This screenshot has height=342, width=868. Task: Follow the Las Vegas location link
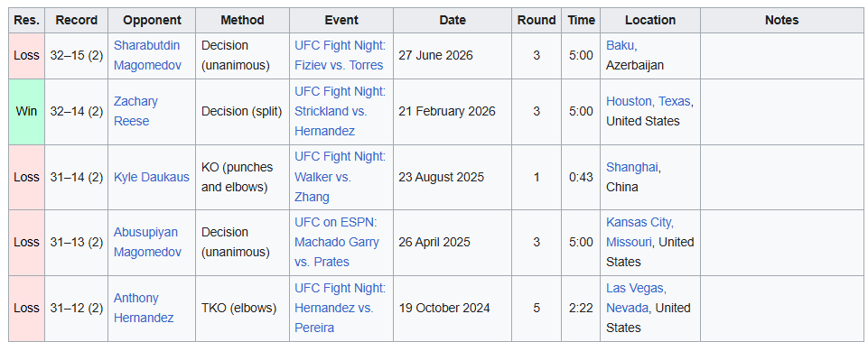(x=636, y=288)
